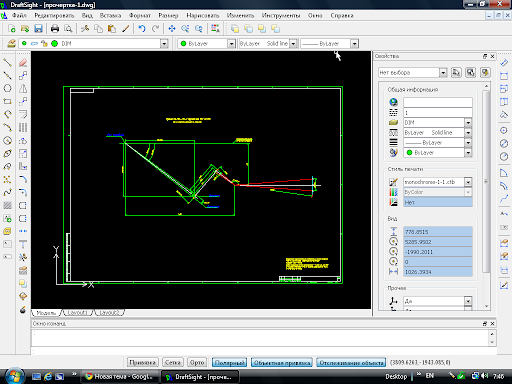
Task: Switch to Chrome Новая тема taskbar window
Action: pos(120,377)
